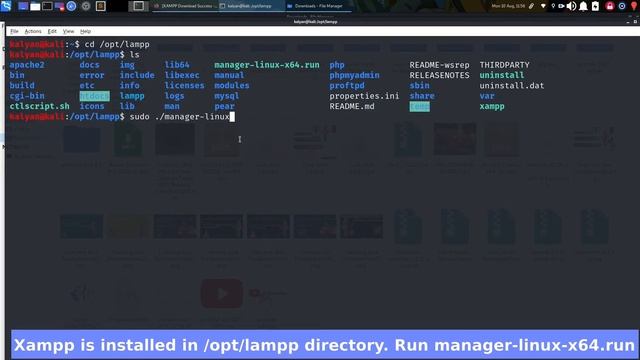640x360 pixels.
Task: Click the panel clock showing Mon Aug date
Action: click(508, 6)
